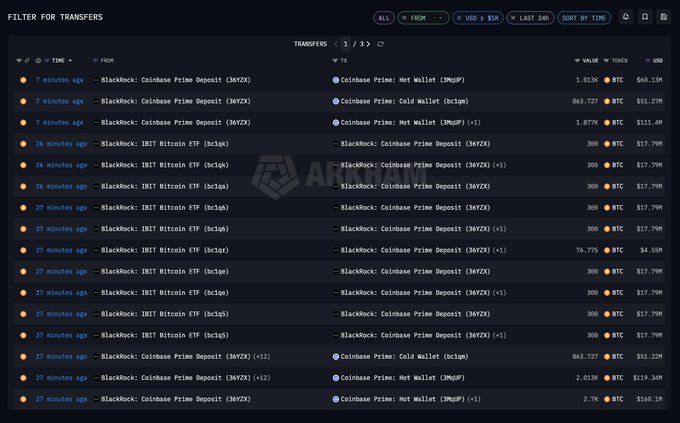Click the $4.55M USD amount
Image resolution: width=680 pixels, height=423 pixels.
pos(651,250)
